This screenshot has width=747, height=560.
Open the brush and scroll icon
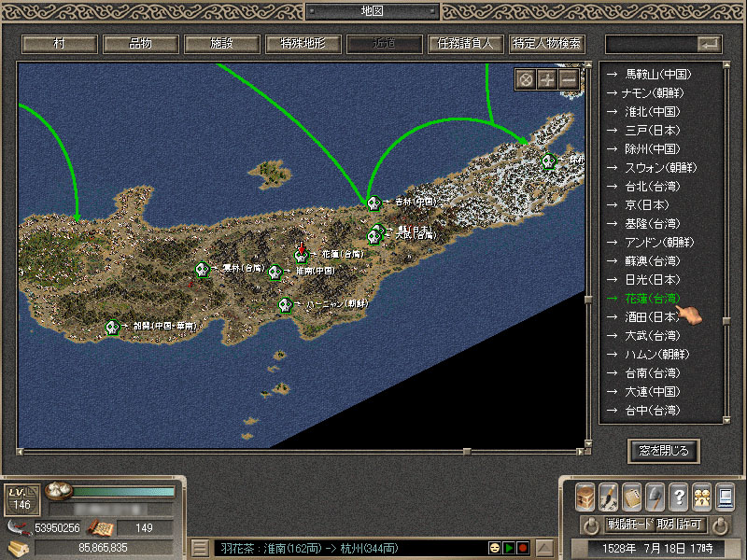pos(608,496)
